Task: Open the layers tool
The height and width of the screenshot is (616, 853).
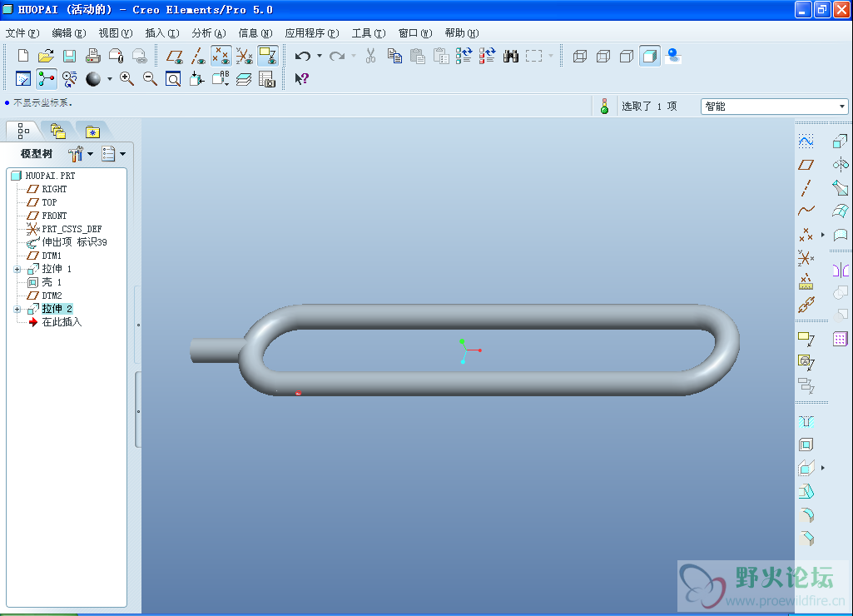Action: click(243, 79)
